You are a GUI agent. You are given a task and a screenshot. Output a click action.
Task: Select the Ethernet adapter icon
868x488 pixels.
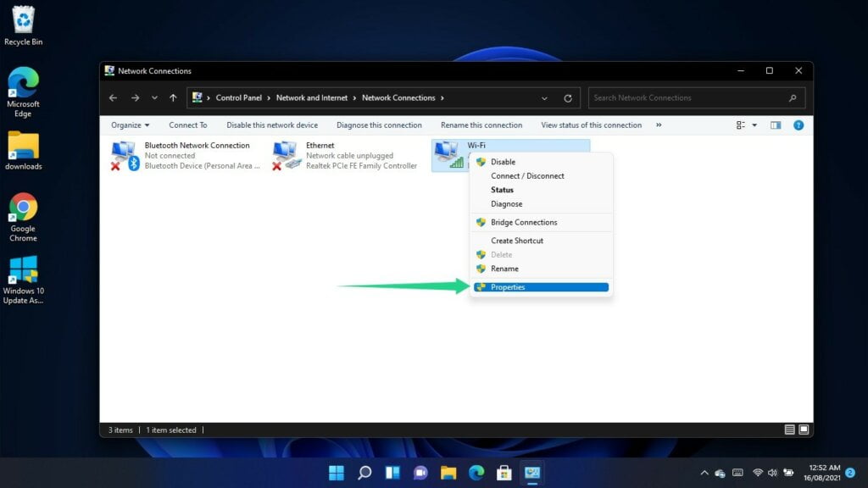point(286,155)
